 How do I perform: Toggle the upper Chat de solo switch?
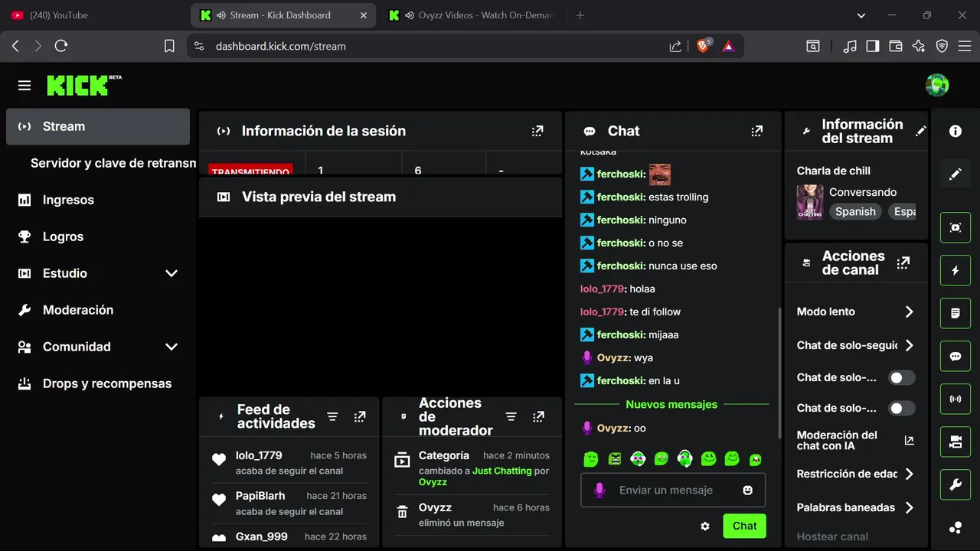(x=901, y=377)
